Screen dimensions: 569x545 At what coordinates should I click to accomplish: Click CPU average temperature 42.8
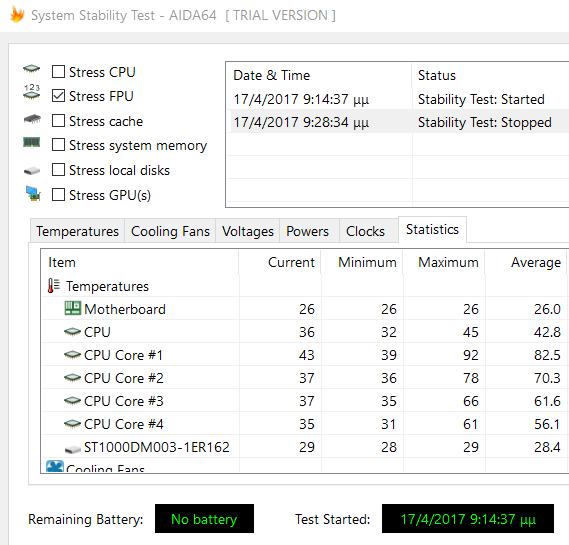pyautogui.click(x=547, y=332)
